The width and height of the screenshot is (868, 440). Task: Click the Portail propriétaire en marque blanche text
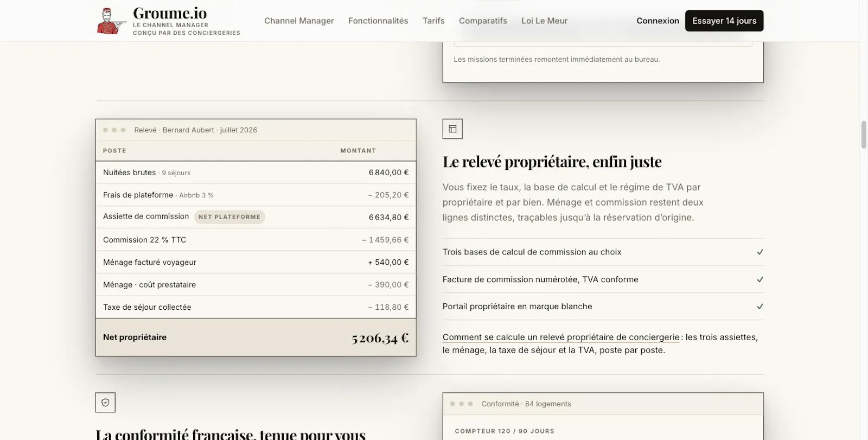(518, 307)
